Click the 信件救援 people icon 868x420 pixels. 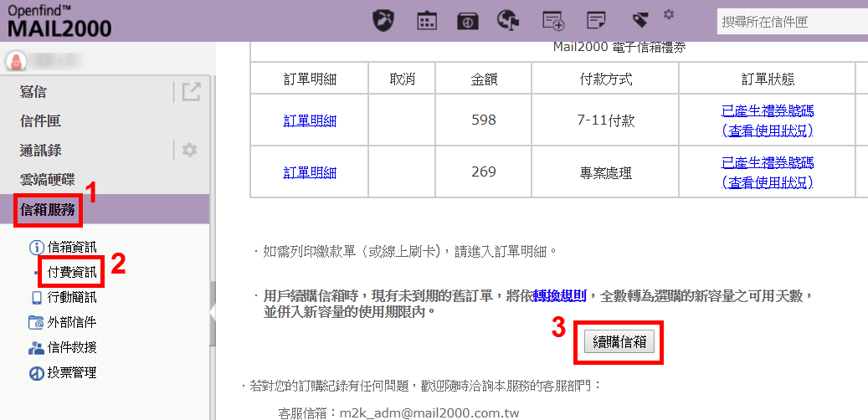click(35, 347)
